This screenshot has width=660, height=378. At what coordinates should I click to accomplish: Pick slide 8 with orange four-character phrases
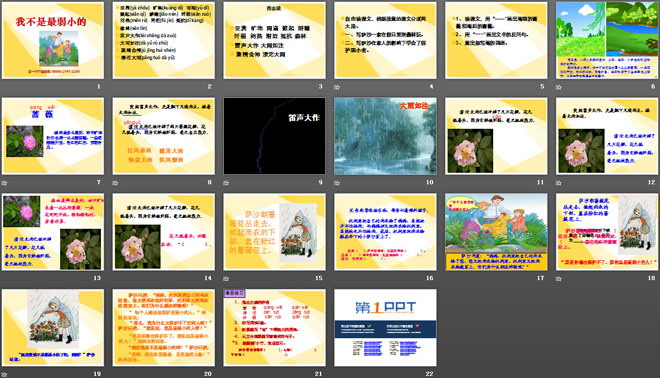click(164, 136)
